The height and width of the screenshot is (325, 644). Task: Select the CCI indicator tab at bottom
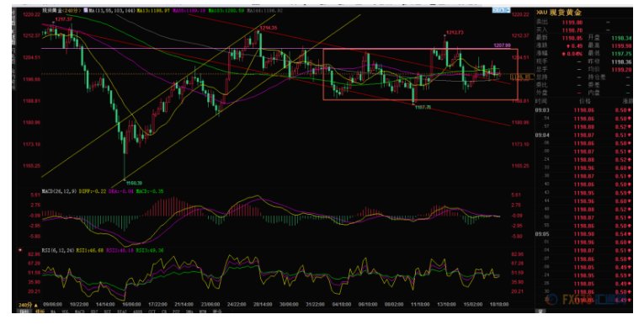tap(152, 312)
